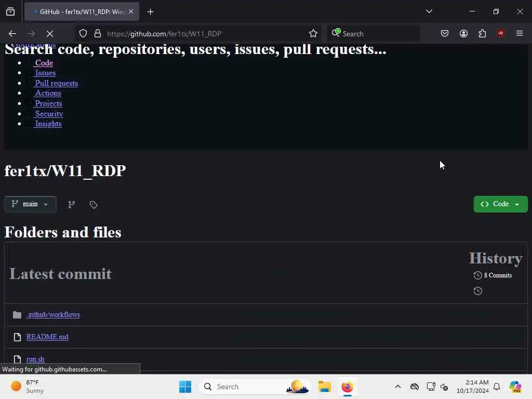Click network status tray icon

tap(431, 387)
